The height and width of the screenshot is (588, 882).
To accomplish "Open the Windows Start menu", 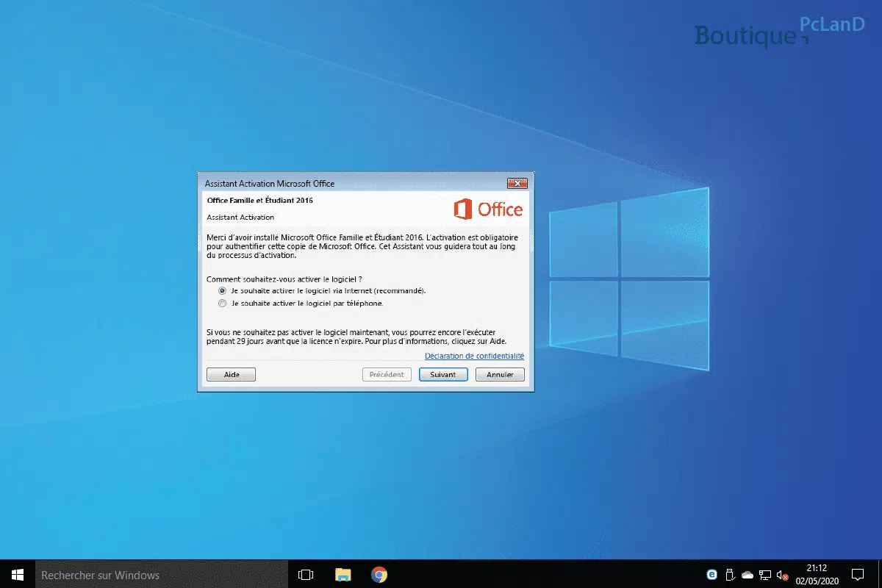I will (18, 574).
